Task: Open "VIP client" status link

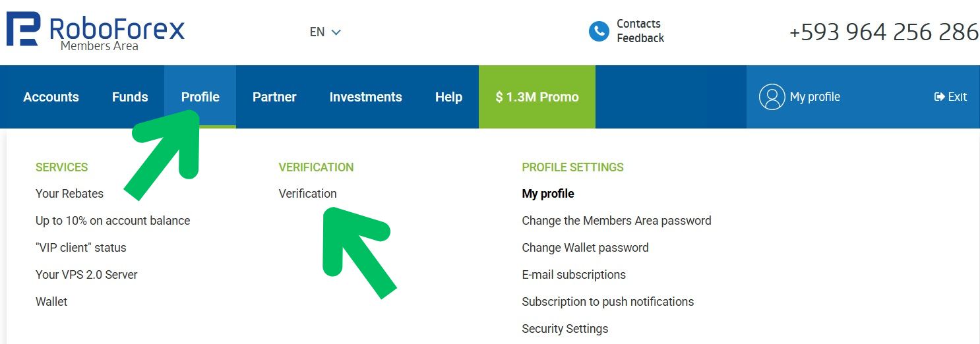Action: [x=80, y=248]
